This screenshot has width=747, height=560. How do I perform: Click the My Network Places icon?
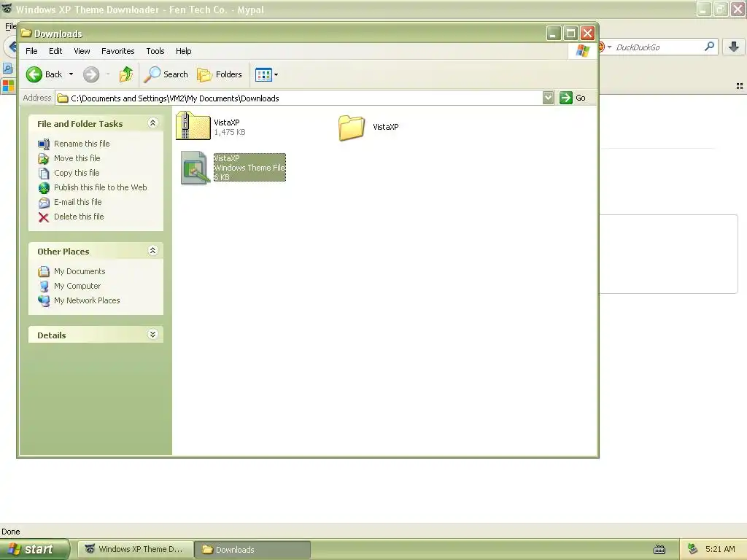click(x=44, y=301)
